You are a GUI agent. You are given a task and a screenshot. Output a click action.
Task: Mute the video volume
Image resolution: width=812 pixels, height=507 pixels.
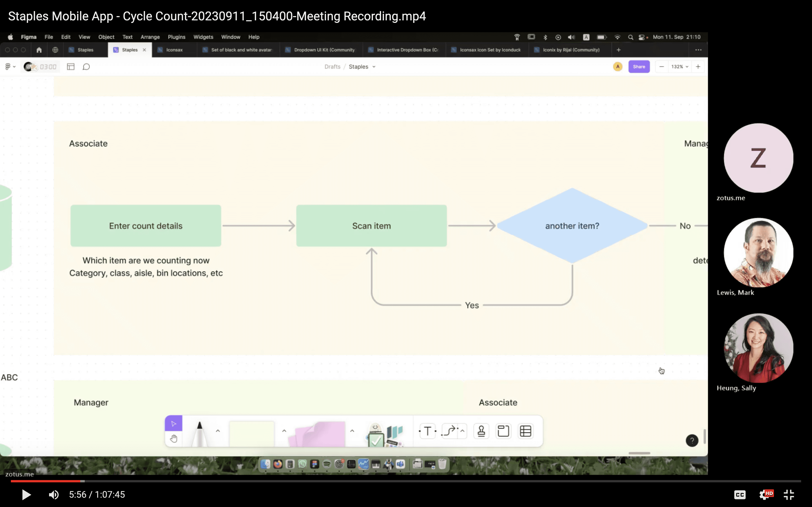[x=54, y=495]
